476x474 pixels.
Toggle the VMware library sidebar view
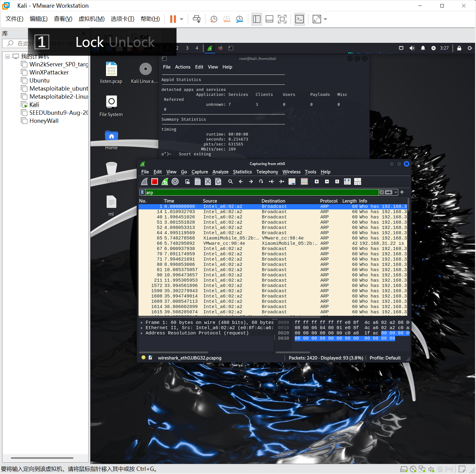point(257,19)
